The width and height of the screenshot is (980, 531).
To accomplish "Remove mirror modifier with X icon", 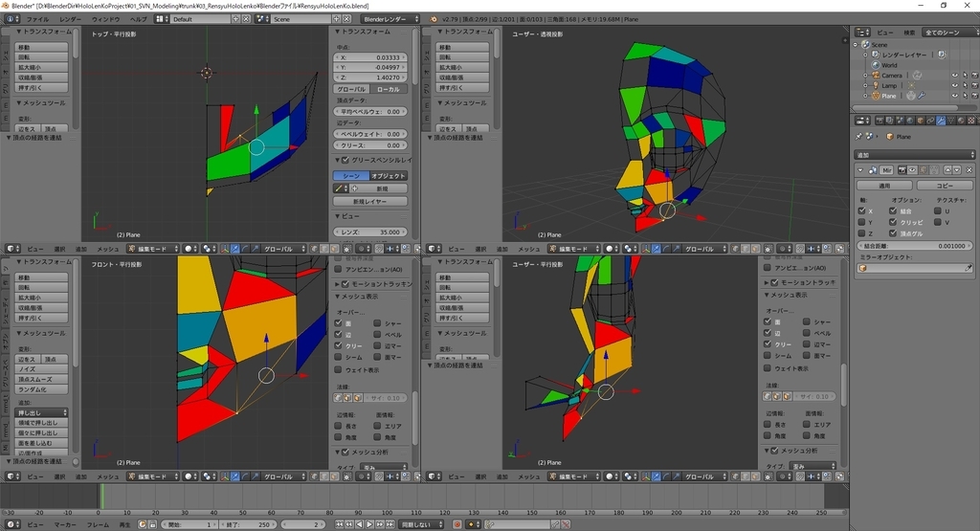I will click(969, 170).
